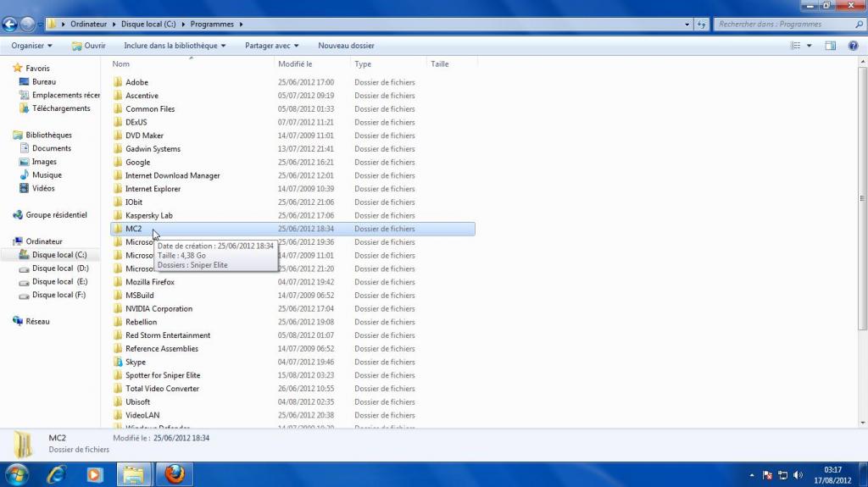Select Disque local (D:) drive
The height and width of the screenshot is (487, 868).
click(60, 268)
